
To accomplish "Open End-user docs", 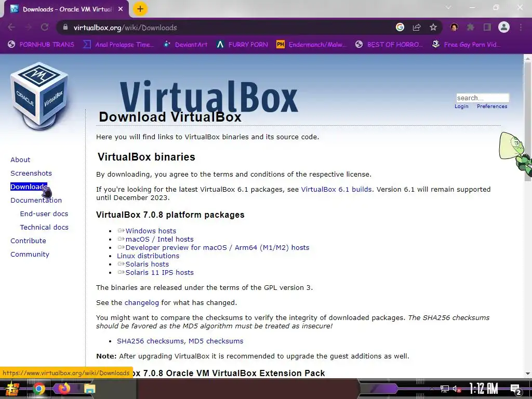I will (x=44, y=214).
